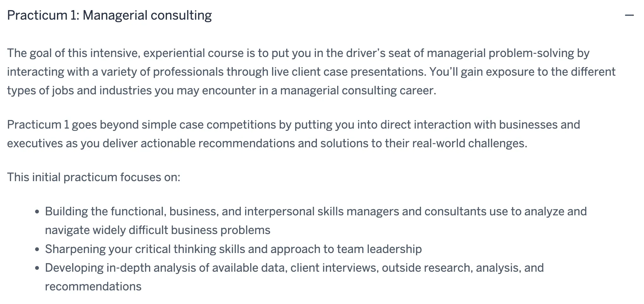This screenshot has width=644, height=304.
Task: Click the words "managerial consulting career"
Action: click(357, 91)
